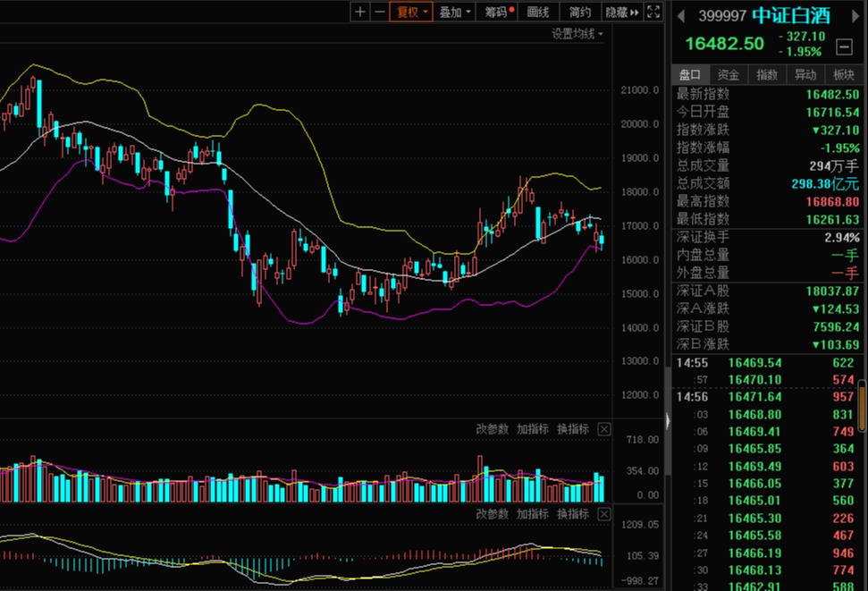Select the 总成交额 value 298.38亿元
Image resolution: width=868 pixels, height=591 pixels.
[825, 183]
